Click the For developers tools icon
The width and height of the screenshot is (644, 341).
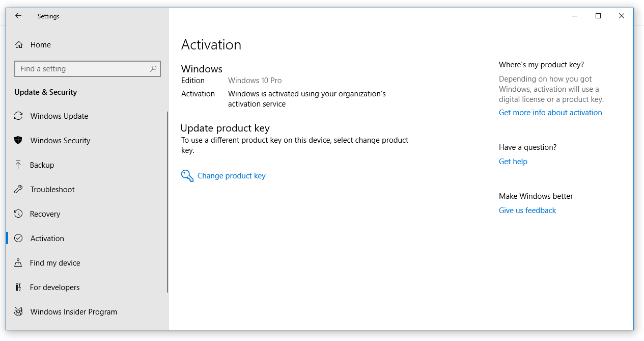coord(18,287)
